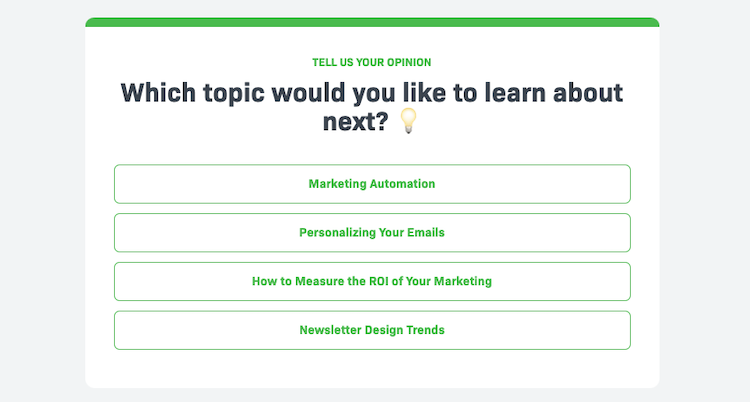Choose Personalizing Your Emails
750x402 pixels.
[372, 233]
